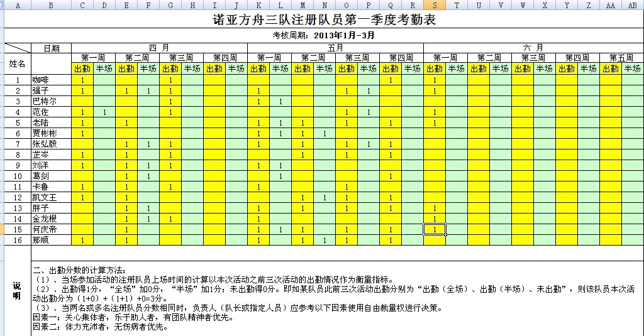Click the 考核周期: 2013年1月-3月 cell
The height and width of the screenshot is (336, 644).
click(x=324, y=35)
